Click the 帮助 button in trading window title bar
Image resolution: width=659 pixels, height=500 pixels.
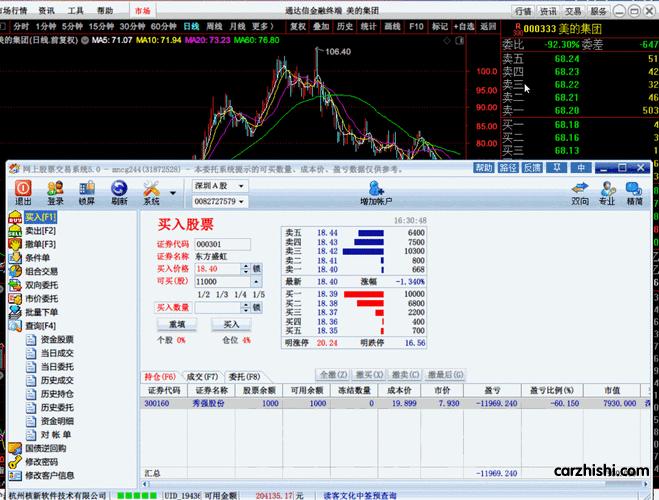click(484, 168)
